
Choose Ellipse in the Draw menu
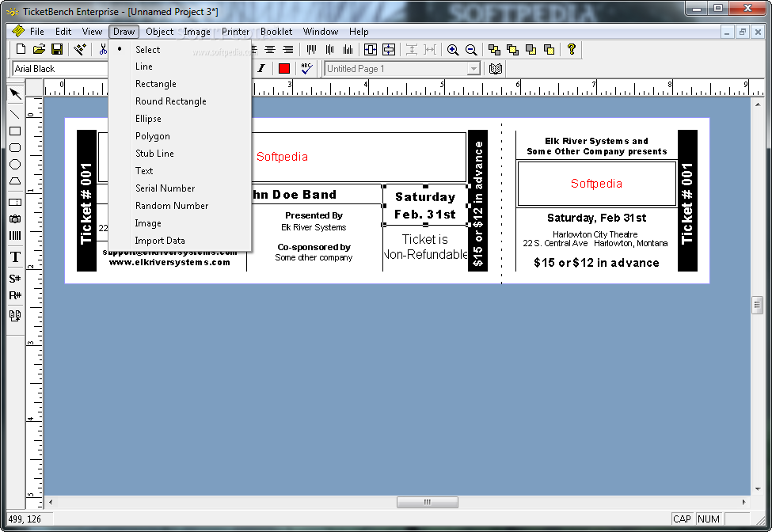point(181,119)
